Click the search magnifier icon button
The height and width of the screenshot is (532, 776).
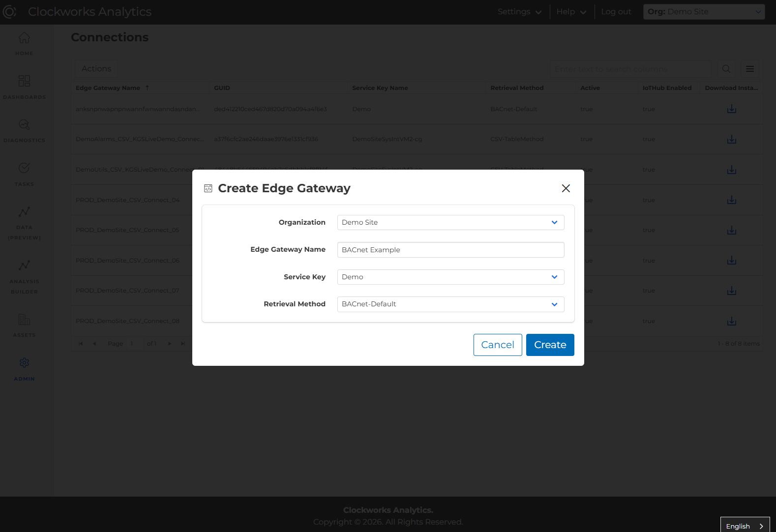coord(726,69)
